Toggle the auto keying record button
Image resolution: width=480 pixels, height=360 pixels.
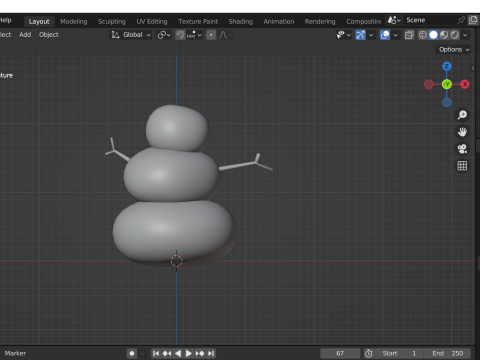click(132, 353)
